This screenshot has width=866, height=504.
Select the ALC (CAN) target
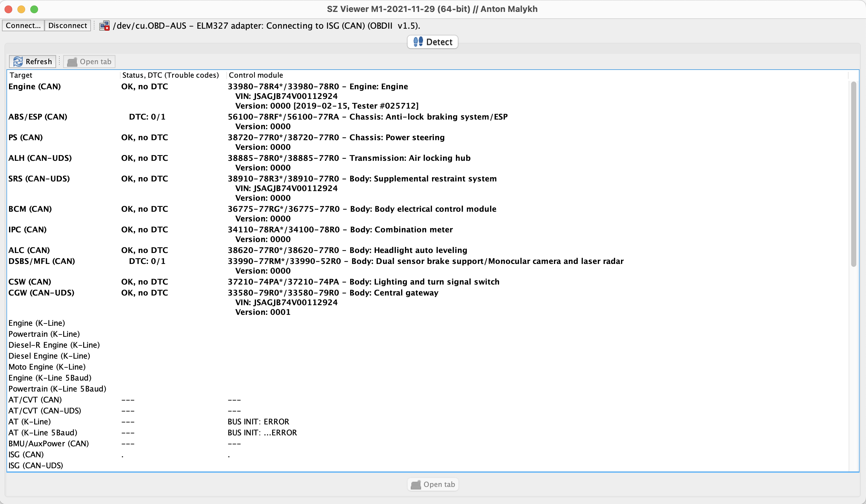click(29, 250)
